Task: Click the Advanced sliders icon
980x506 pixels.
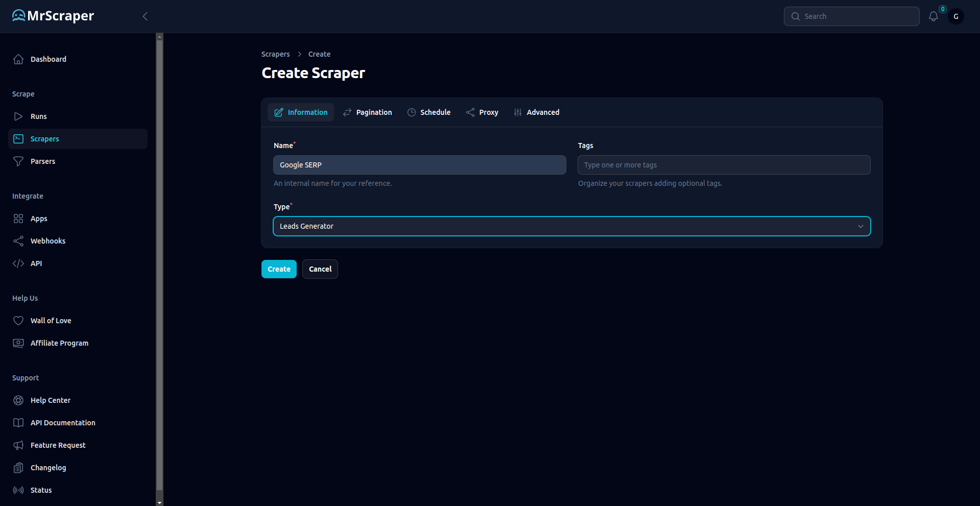Action: (518, 112)
